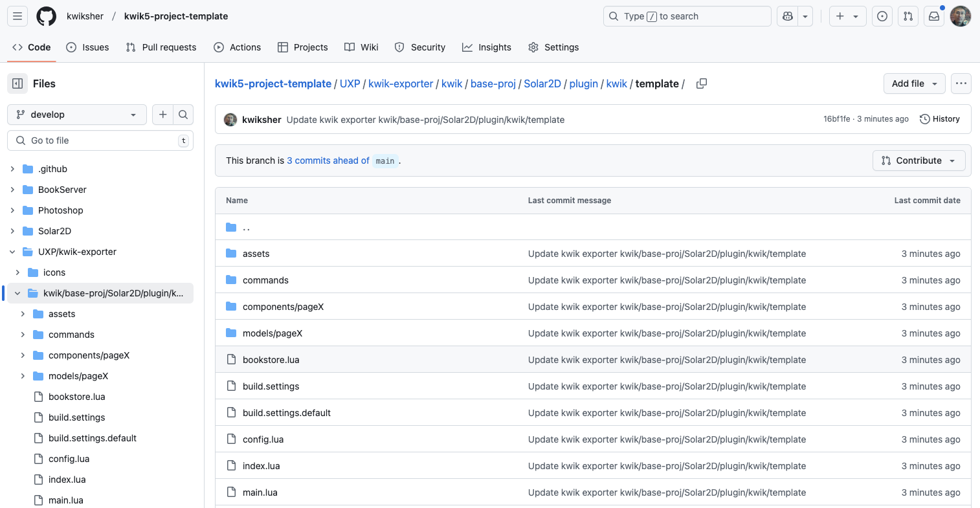The width and height of the screenshot is (980, 508).
Task: Click the create new plus icon
Action: (840, 16)
